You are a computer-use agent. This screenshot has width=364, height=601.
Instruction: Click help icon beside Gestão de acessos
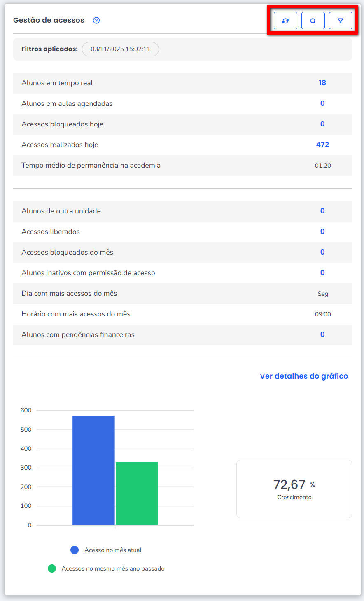point(96,21)
